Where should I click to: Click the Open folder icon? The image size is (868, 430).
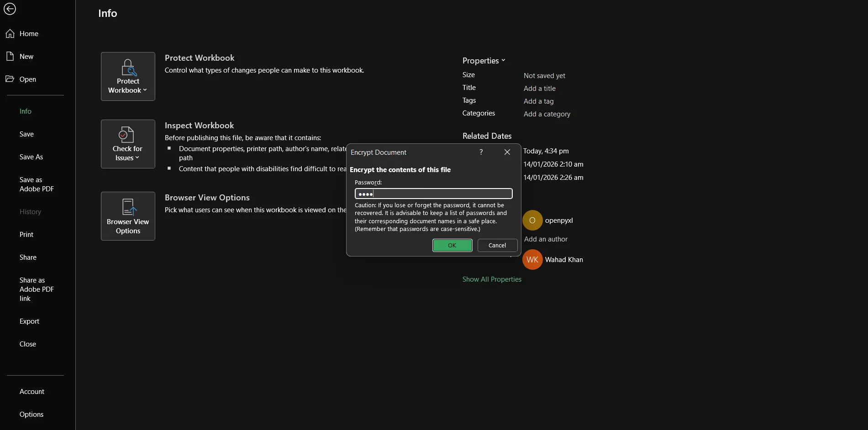(10, 79)
